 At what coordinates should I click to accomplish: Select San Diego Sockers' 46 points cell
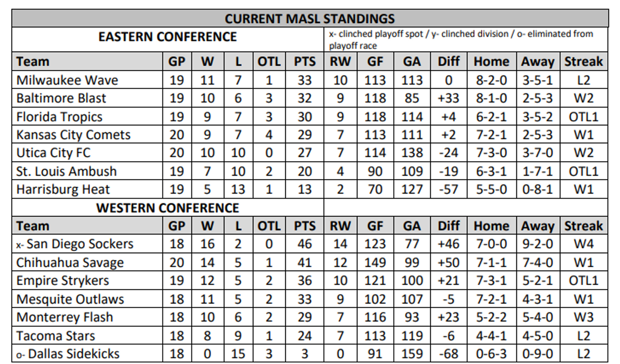click(x=305, y=244)
